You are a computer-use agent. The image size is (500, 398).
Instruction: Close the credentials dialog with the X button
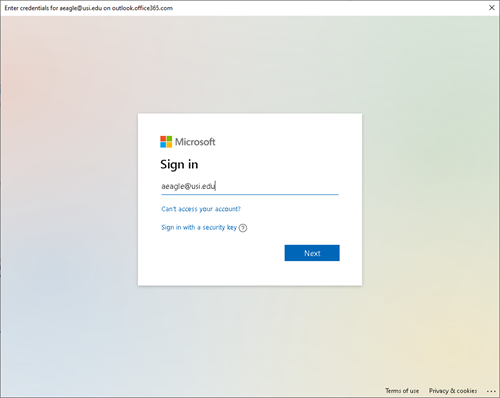[x=492, y=8]
